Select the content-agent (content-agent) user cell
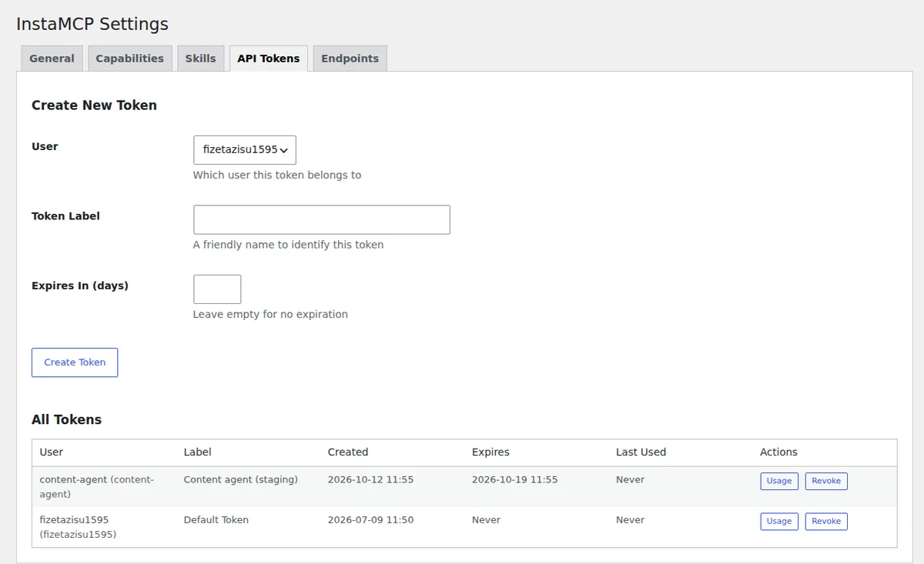Screen dimensions: 924x564 [97, 487]
